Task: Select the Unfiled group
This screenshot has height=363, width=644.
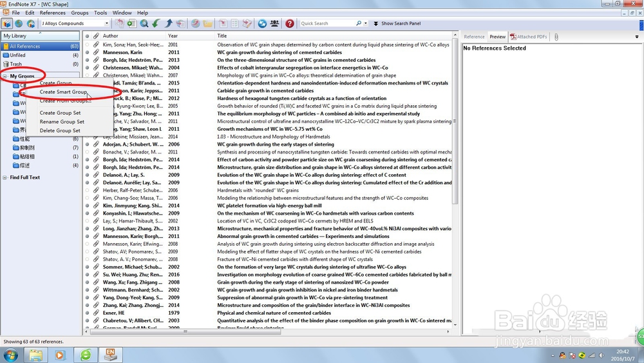Action: point(41,55)
